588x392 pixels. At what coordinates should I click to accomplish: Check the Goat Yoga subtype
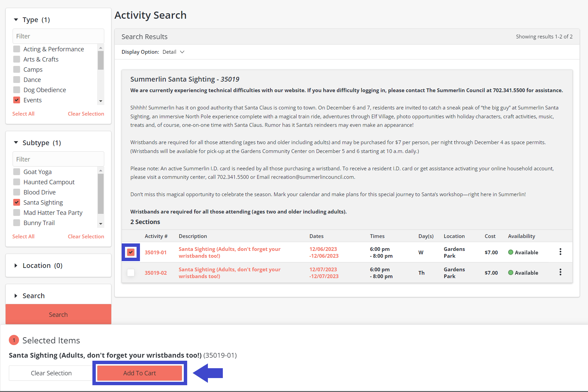(17, 172)
